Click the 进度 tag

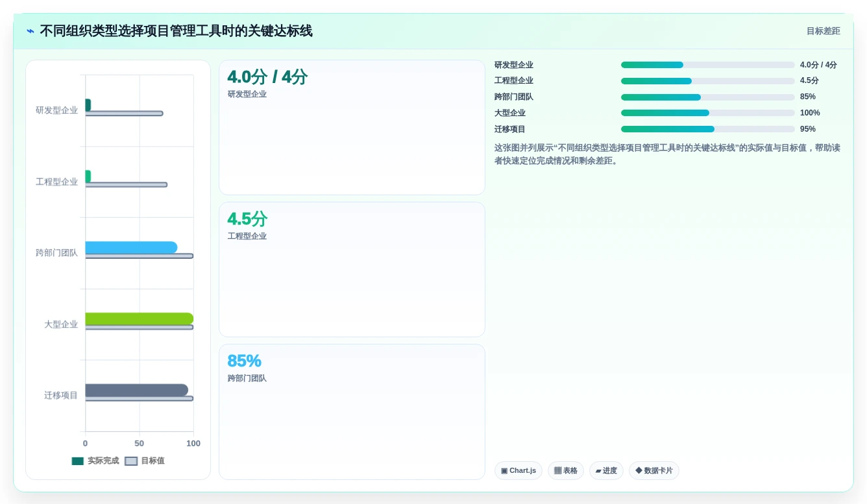point(606,471)
